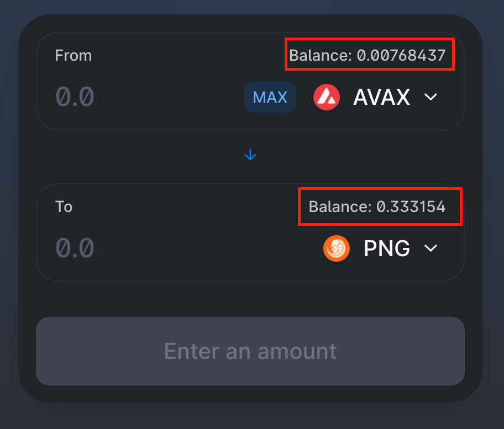
Task: Select the AVAX token name
Action: [381, 97]
